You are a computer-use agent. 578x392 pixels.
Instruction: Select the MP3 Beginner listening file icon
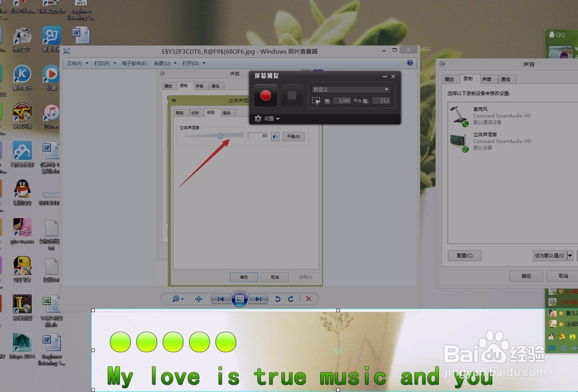tap(81, 10)
